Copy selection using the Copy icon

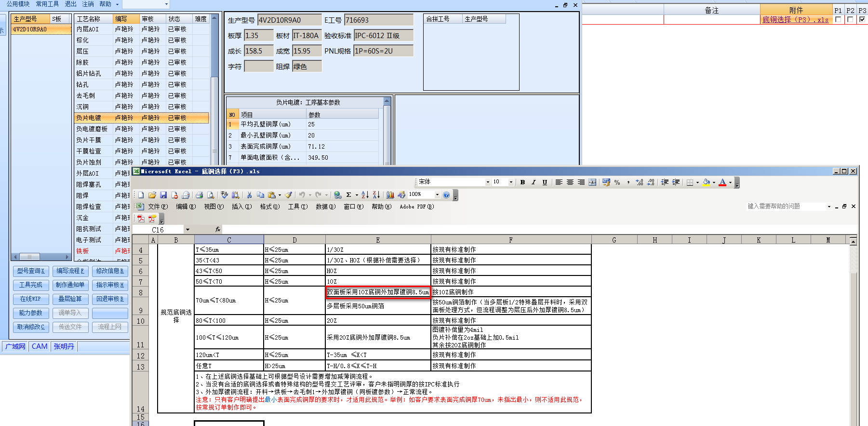(260, 195)
